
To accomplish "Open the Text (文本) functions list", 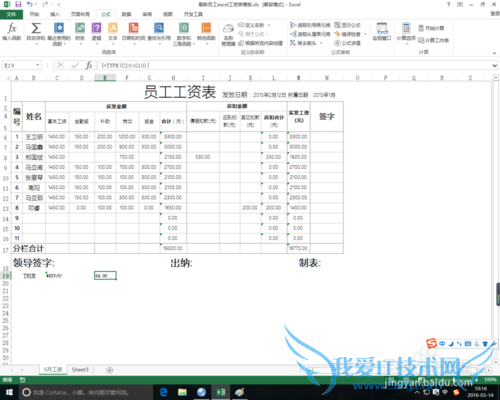I will tap(113, 33).
